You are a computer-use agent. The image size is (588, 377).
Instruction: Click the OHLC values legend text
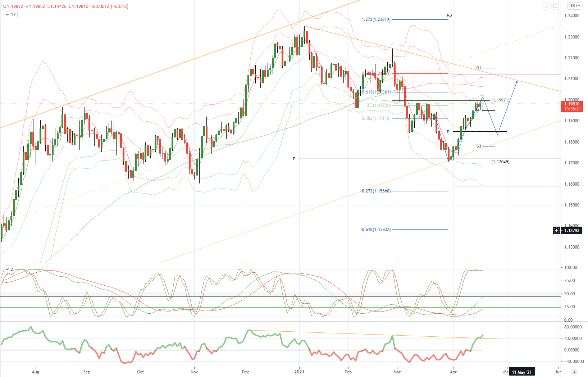(x=66, y=6)
